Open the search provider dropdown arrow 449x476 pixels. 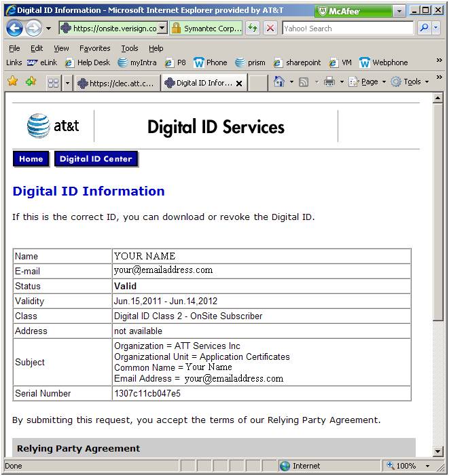click(x=435, y=28)
